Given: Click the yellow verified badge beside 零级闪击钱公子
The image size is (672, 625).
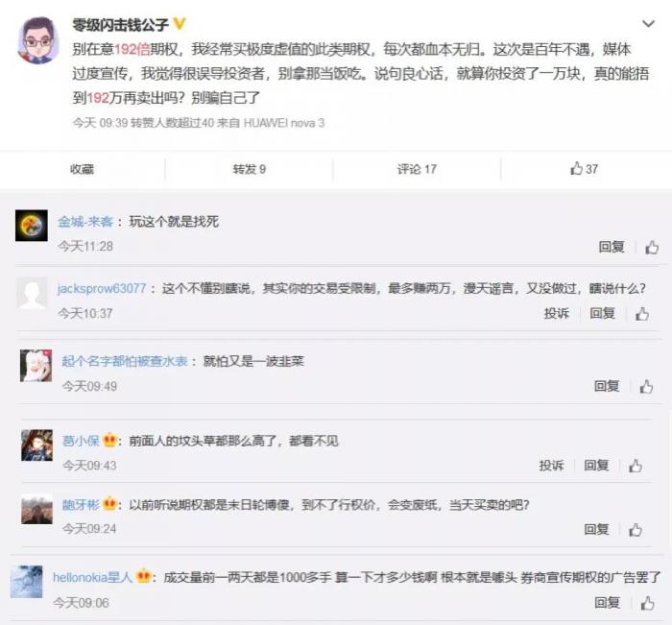Looking at the screenshot, I should [x=179, y=23].
